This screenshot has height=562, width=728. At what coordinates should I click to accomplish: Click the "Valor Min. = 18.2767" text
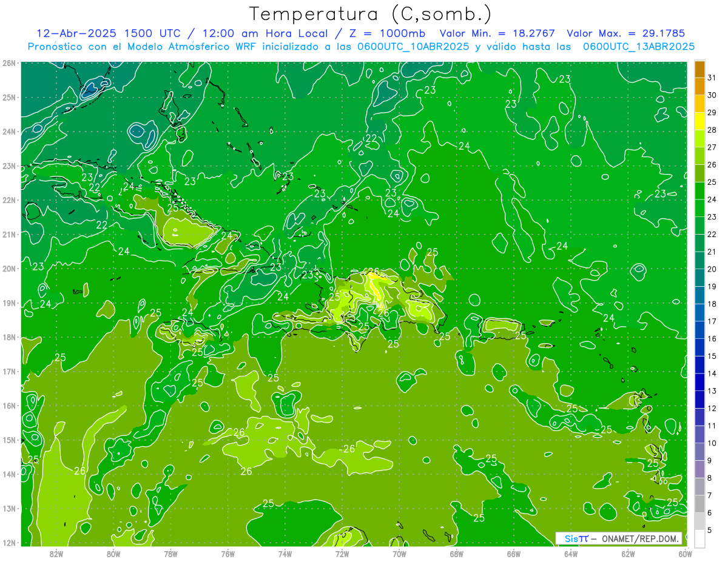click(x=497, y=33)
